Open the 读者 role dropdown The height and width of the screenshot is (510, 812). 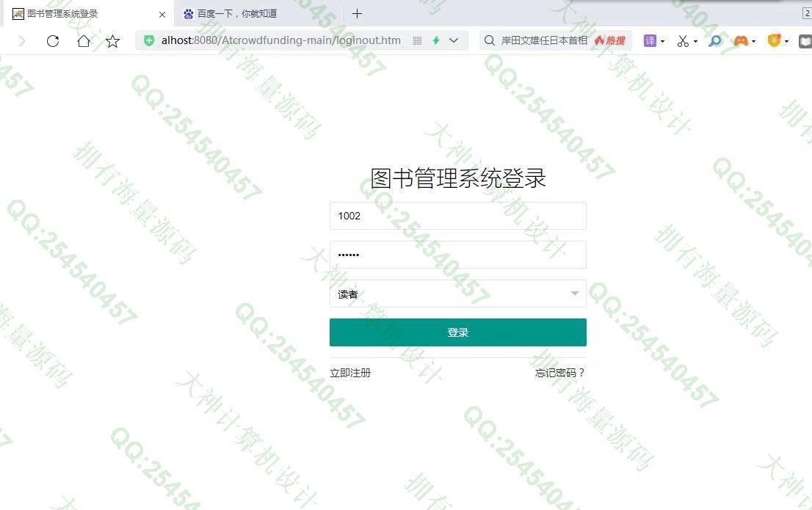458,294
